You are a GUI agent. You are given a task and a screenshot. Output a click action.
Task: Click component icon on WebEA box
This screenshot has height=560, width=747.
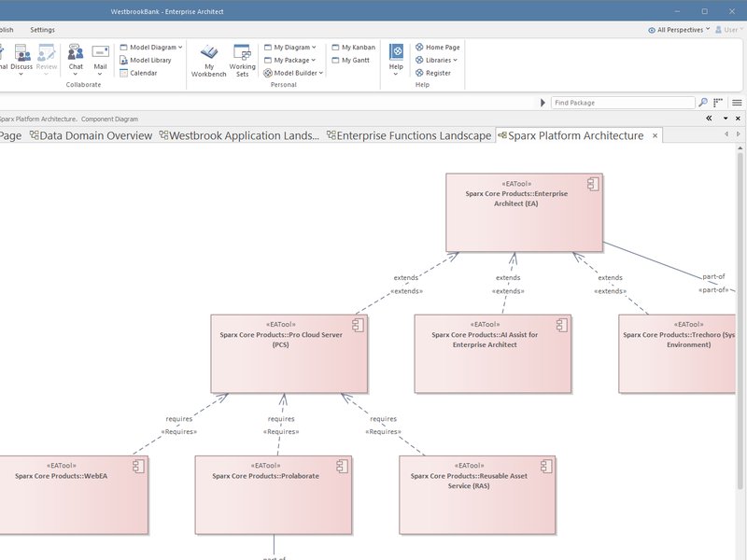coord(138,466)
